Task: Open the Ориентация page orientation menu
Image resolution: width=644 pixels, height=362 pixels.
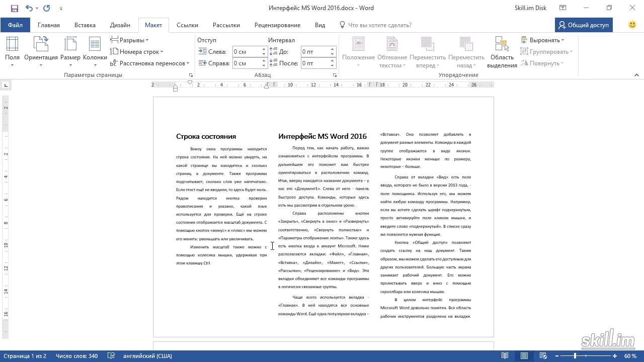Action: pos(41,52)
